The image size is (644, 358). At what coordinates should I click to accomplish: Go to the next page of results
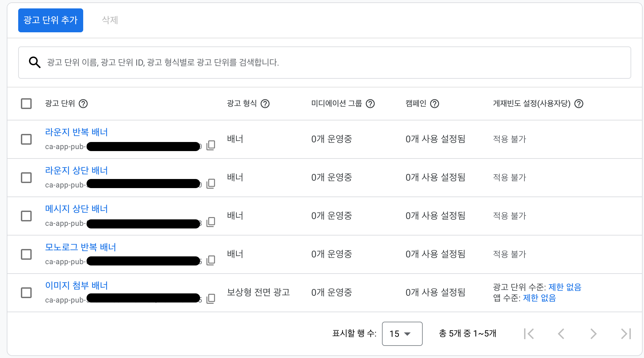click(593, 334)
